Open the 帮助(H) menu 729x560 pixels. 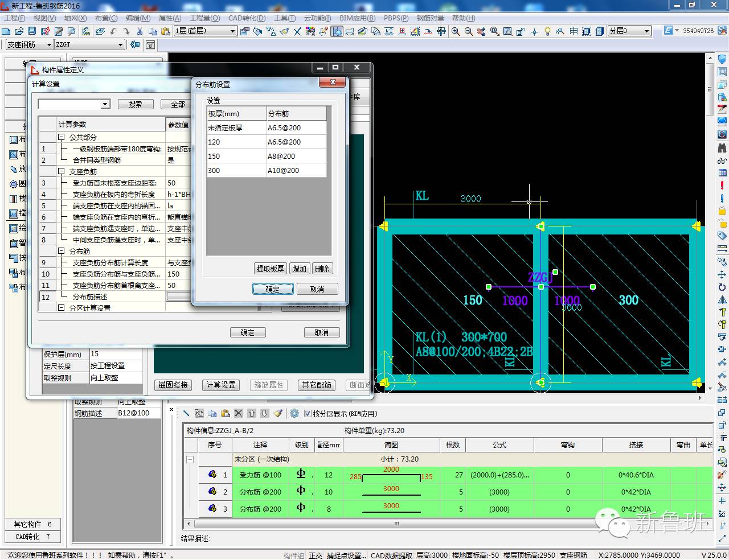464,18
